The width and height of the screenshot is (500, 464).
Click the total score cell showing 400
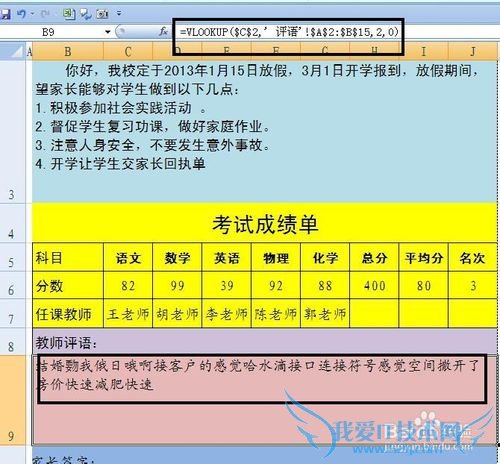(374, 285)
